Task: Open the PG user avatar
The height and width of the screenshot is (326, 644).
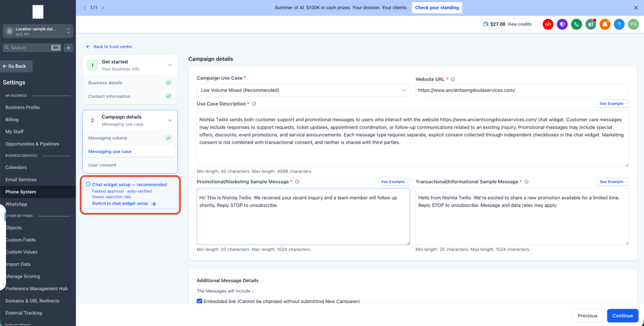Action: [633, 24]
